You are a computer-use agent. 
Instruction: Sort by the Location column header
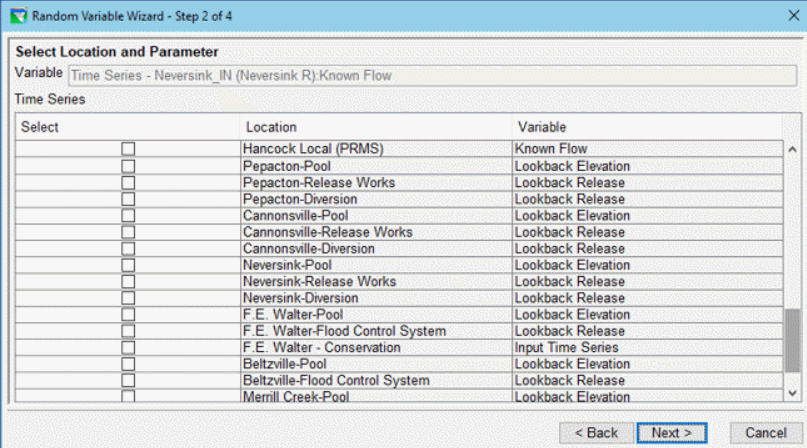point(375,127)
